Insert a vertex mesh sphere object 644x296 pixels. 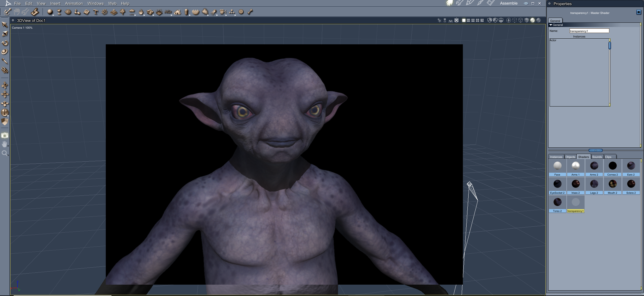click(68, 12)
